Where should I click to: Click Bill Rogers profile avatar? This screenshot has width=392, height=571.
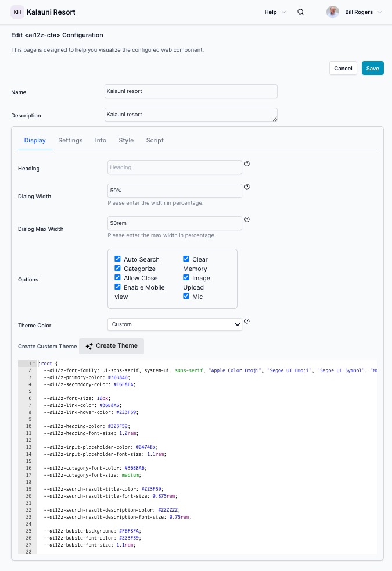pyautogui.click(x=333, y=12)
